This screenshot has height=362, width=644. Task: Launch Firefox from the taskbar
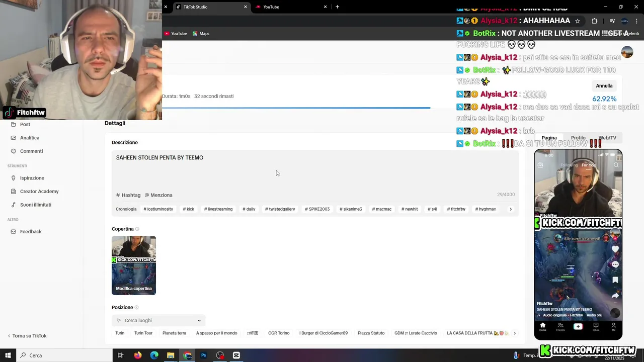pyautogui.click(x=137, y=355)
